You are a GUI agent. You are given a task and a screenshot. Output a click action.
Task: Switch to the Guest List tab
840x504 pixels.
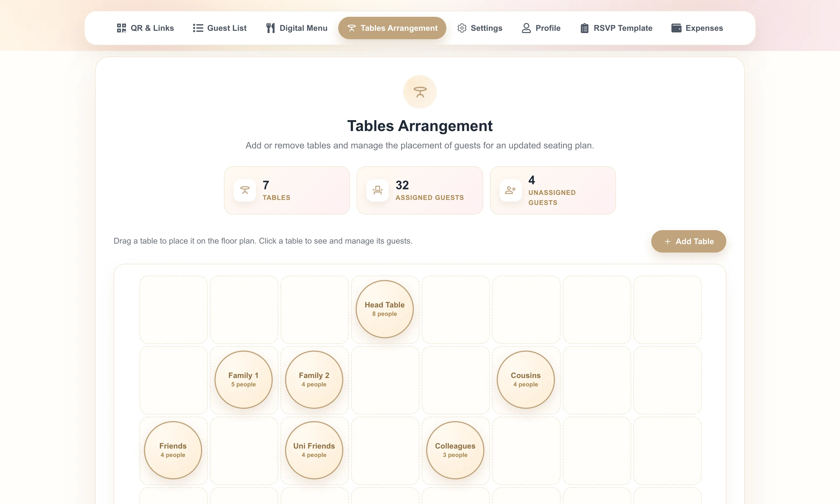click(x=220, y=28)
